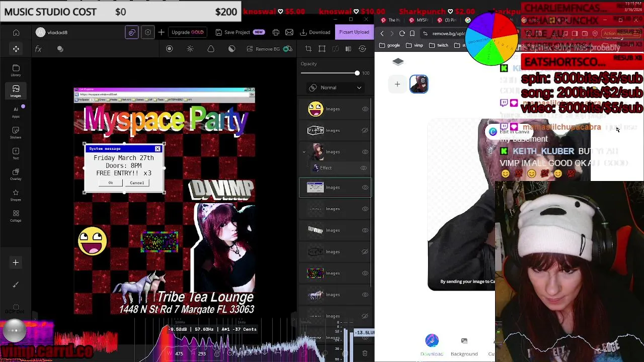Open the Normal blend mode dropdown
The width and height of the screenshot is (644, 362).
[x=335, y=87]
